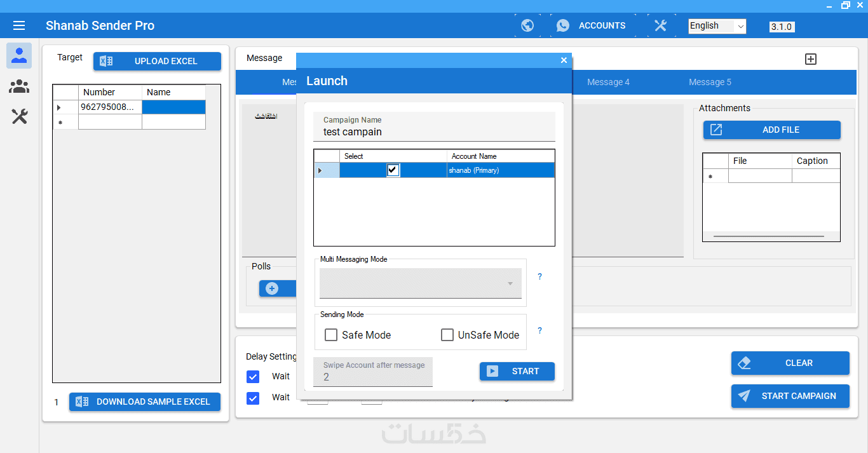The image size is (868, 453).
Task: Open the Multi Messaging Mode dropdown
Action: pos(421,283)
